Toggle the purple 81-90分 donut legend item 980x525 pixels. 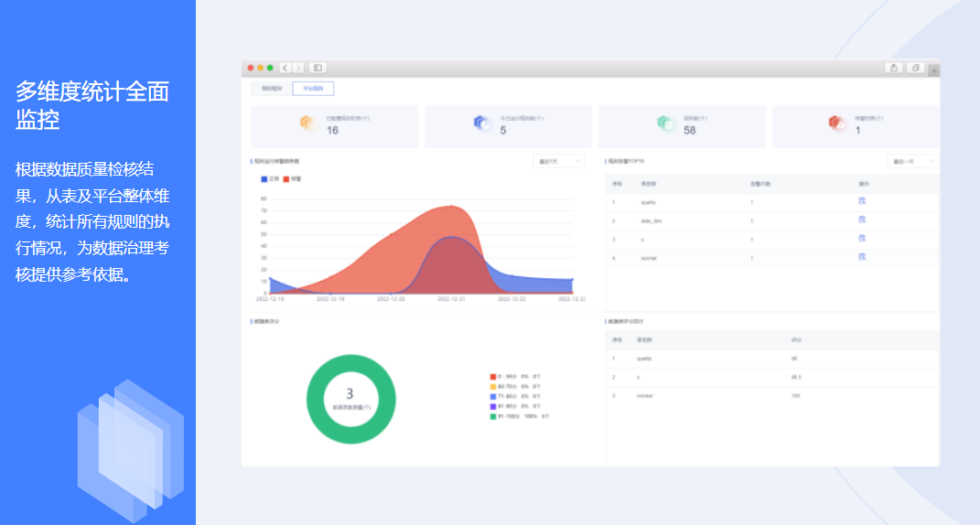pos(515,406)
